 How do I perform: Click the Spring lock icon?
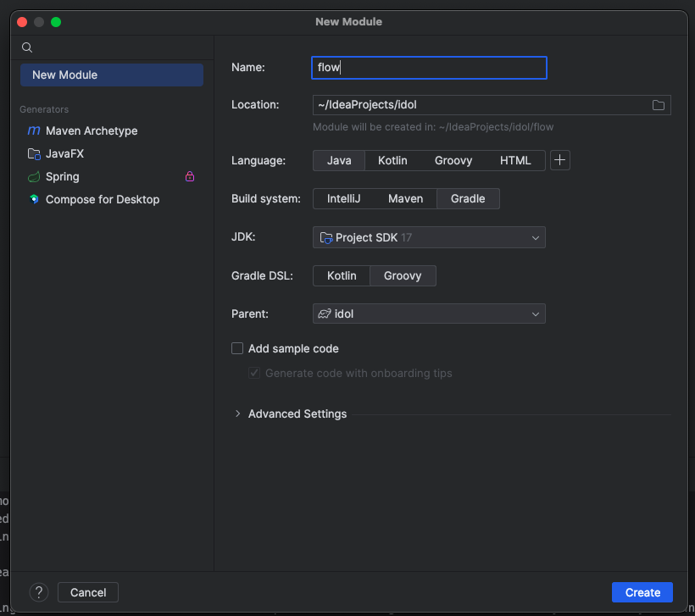click(190, 176)
